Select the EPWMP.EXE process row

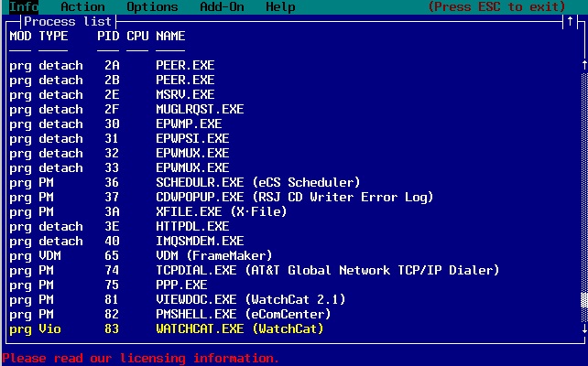[115, 124]
